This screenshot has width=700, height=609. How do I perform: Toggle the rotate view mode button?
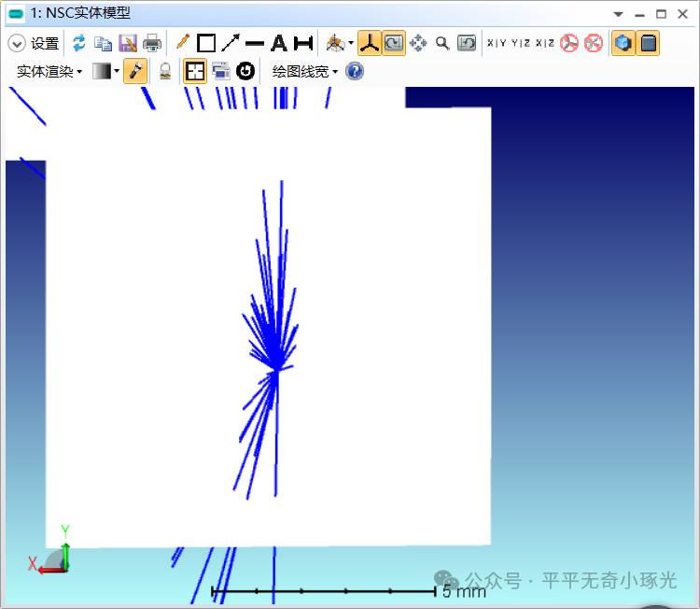[x=394, y=43]
